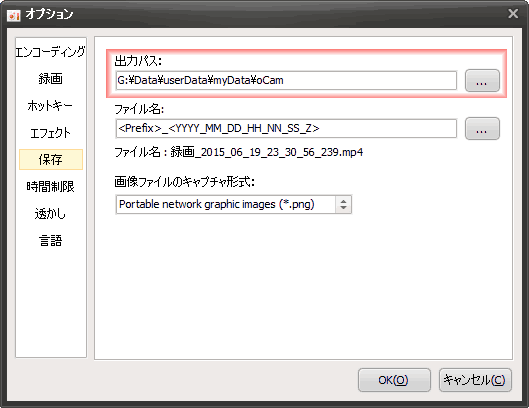Go to the 時間制限 settings page

(51, 186)
